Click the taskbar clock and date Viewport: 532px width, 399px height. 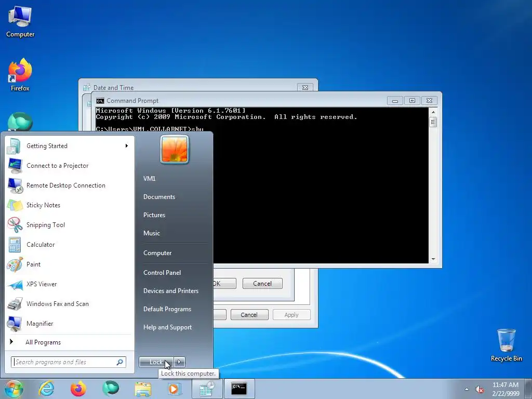click(x=506, y=389)
